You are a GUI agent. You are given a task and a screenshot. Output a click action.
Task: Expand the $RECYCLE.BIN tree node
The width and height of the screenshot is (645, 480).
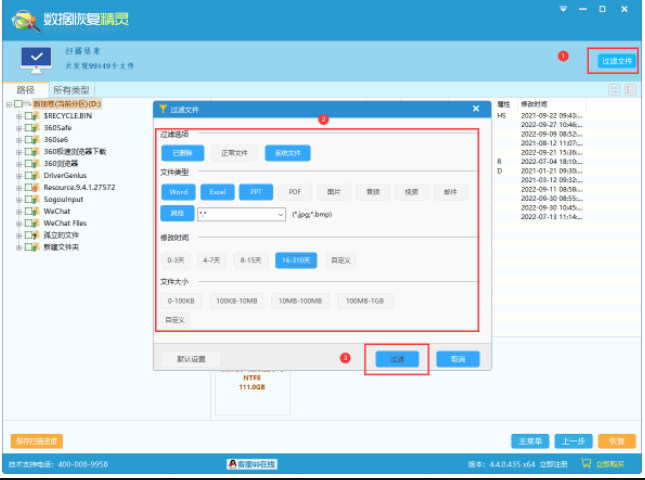[x=18, y=116]
